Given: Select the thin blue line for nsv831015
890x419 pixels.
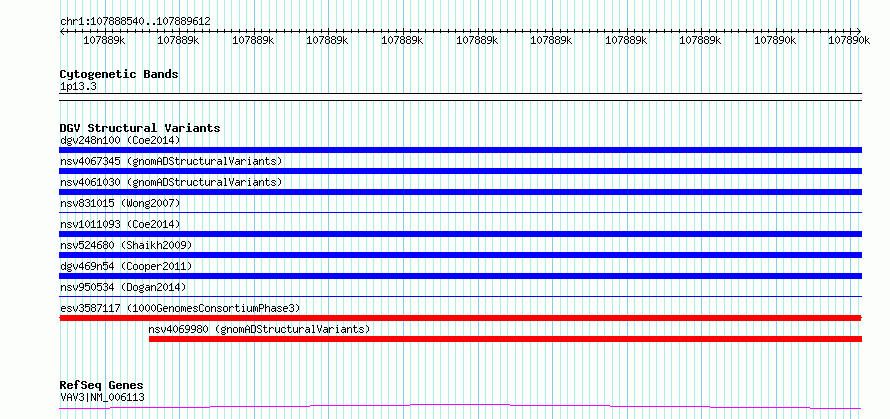Looking at the screenshot, I should 460,213.
